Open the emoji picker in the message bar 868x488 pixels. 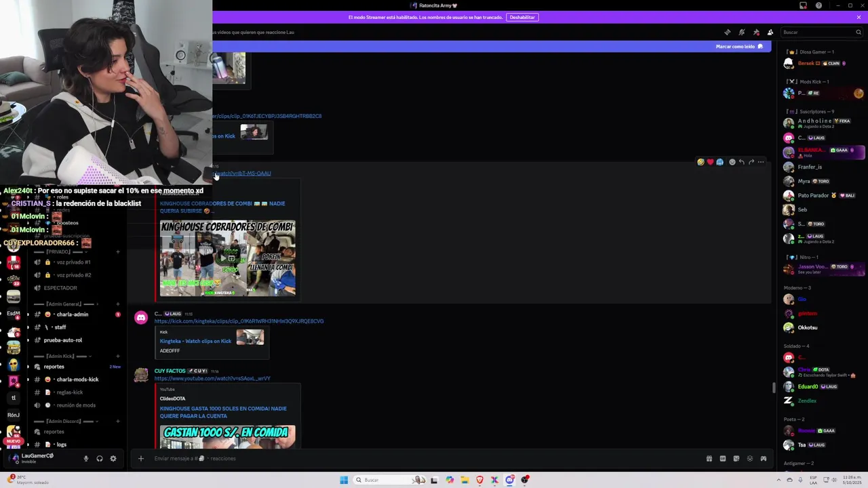[750, 458]
